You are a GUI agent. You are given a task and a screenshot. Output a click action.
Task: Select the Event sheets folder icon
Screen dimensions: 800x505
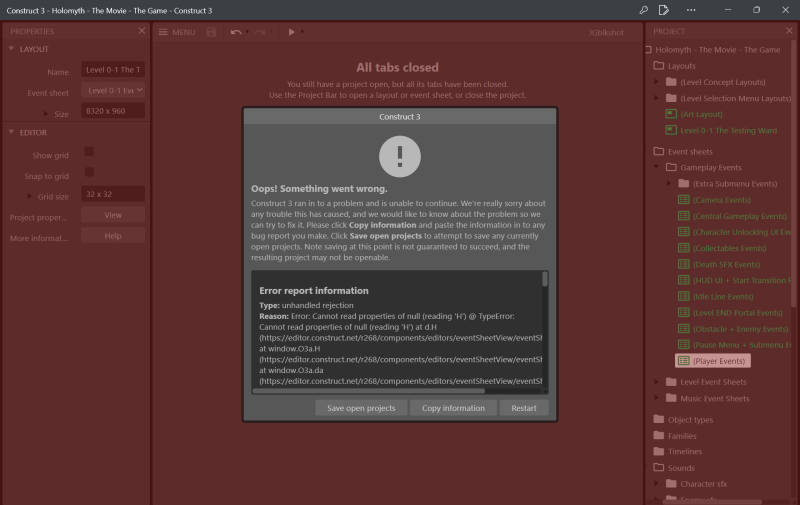[x=659, y=152]
